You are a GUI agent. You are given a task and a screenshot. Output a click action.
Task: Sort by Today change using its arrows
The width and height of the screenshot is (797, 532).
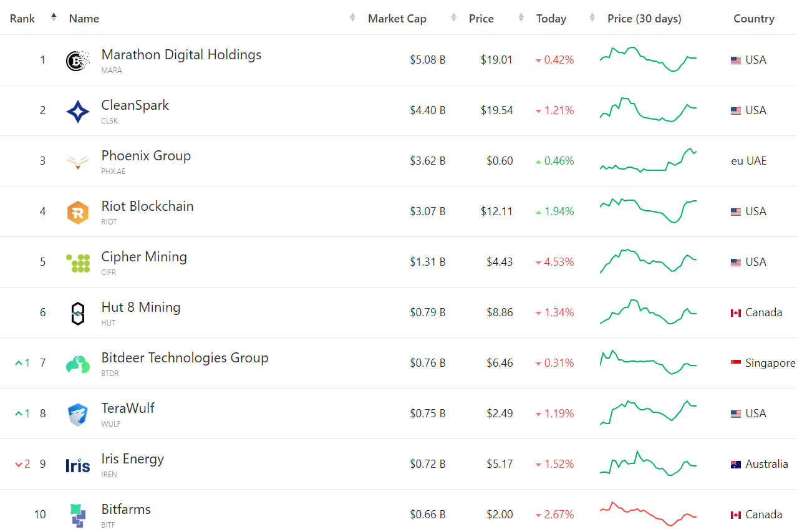point(592,18)
